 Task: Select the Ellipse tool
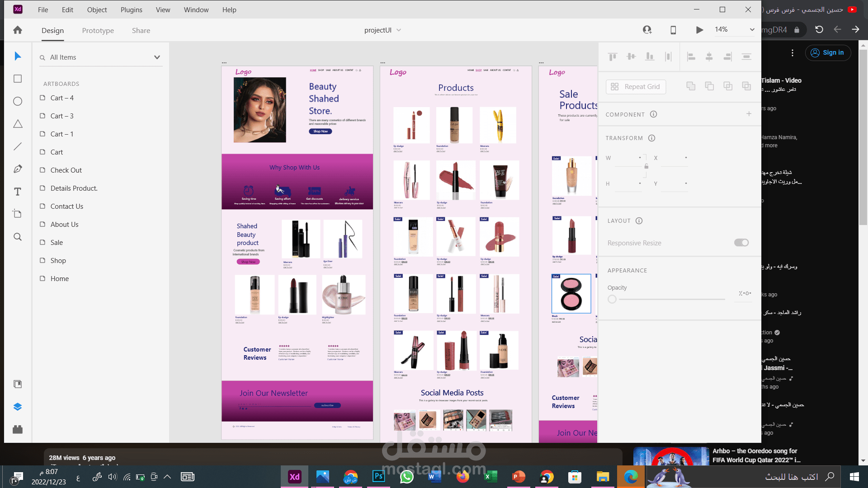click(x=18, y=101)
